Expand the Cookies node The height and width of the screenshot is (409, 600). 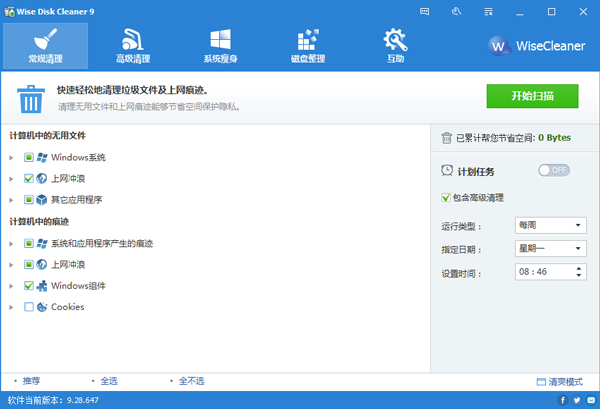click(11, 307)
